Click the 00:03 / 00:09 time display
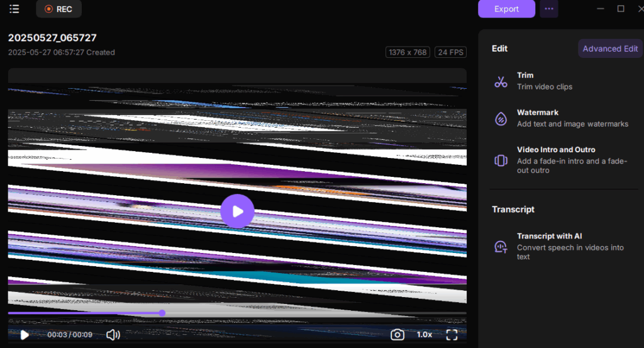Screen dimensions: 644x348 (x=70, y=335)
